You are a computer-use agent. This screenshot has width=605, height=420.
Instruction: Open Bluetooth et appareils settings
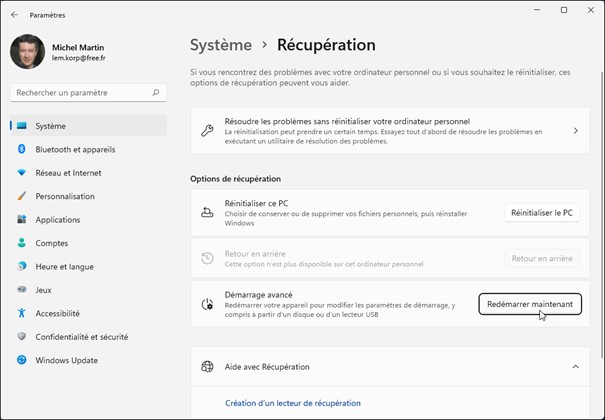(75, 149)
